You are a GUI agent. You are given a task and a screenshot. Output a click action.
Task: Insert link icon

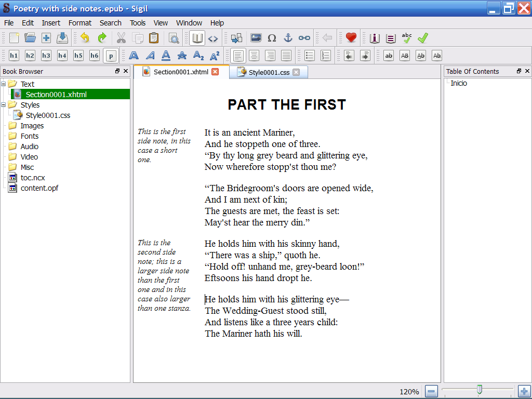click(304, 38)
